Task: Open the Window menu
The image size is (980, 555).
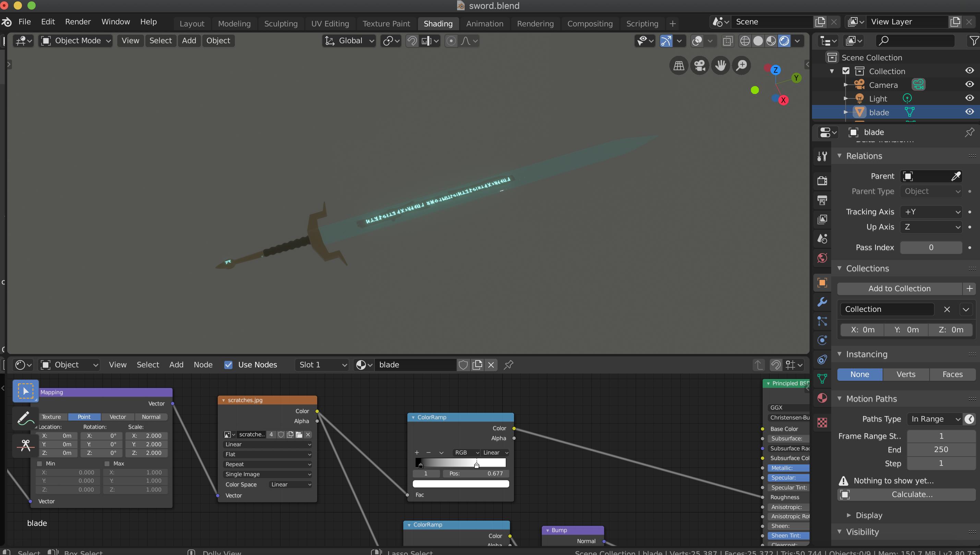Action: [x=116, y=22]
